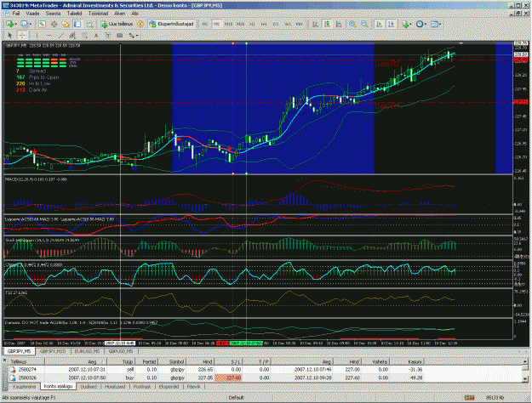Select the W1 timeframe button
Image resolution: width=532 pixels, height=403 pixels.
tap(288, 24)
